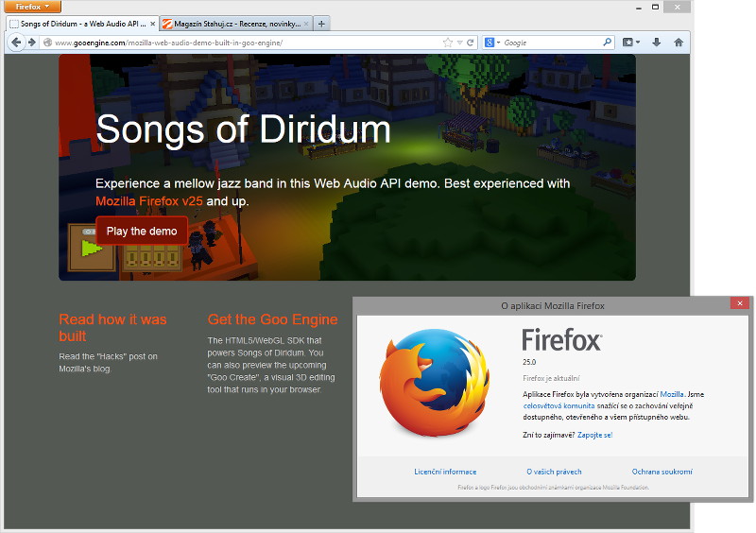Open the orange Firefox application menu
Screen dimensions: 756x533
[x=33, y=7]
